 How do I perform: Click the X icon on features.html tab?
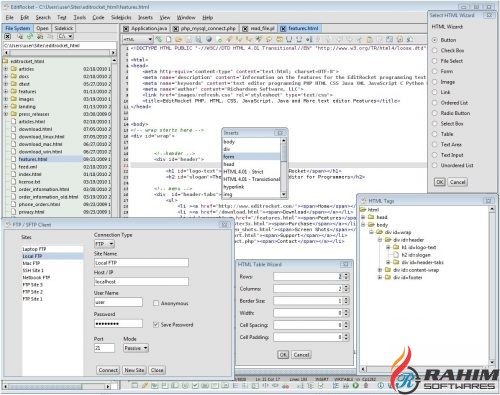click(x=283, y=29)
